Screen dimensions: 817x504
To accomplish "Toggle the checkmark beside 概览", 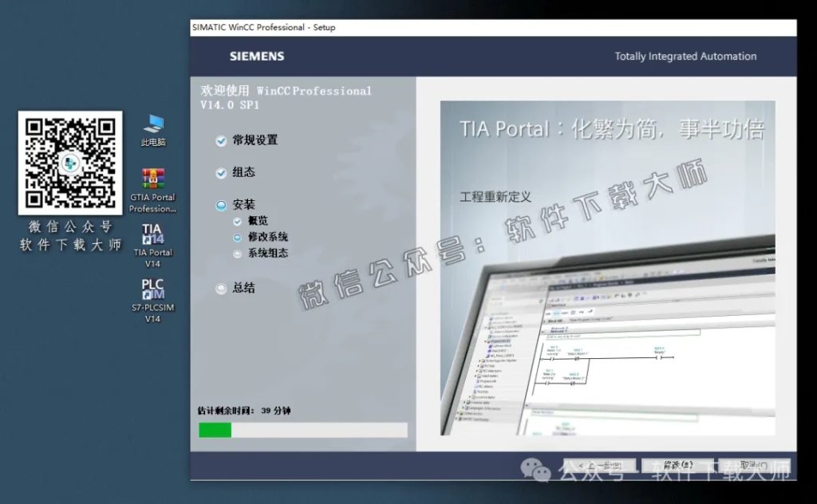I will coord(237,221).
